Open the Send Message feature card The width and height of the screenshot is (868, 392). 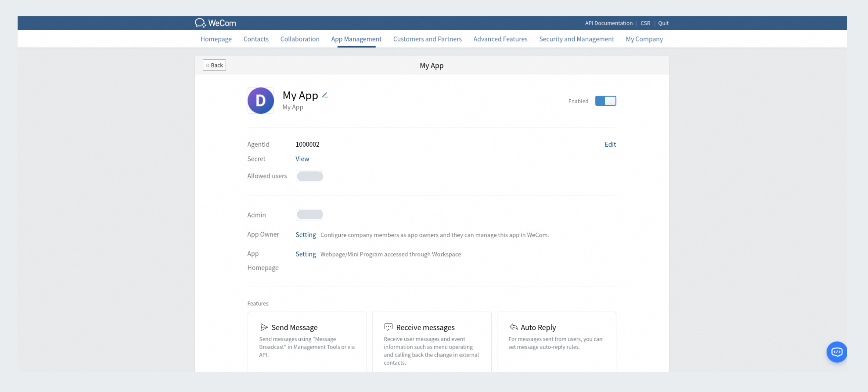pyautogui.click(x=307, y=342)
